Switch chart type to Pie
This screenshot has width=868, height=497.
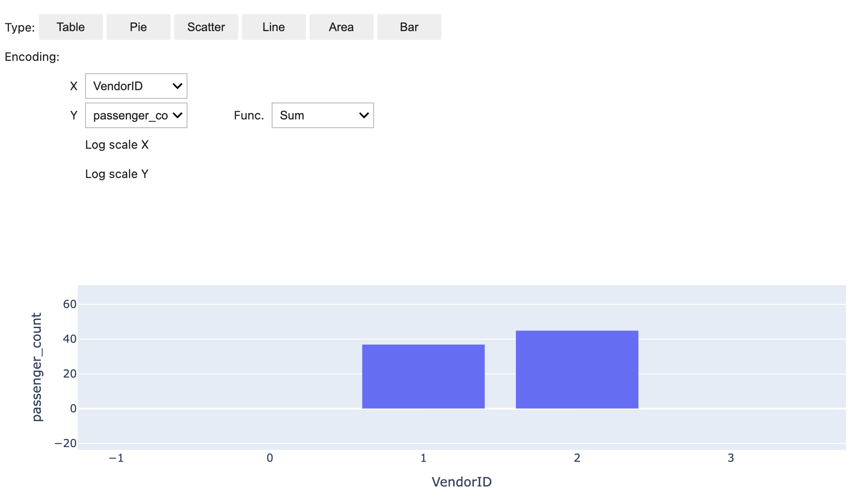pyautogui.click(x=138, y=27)
